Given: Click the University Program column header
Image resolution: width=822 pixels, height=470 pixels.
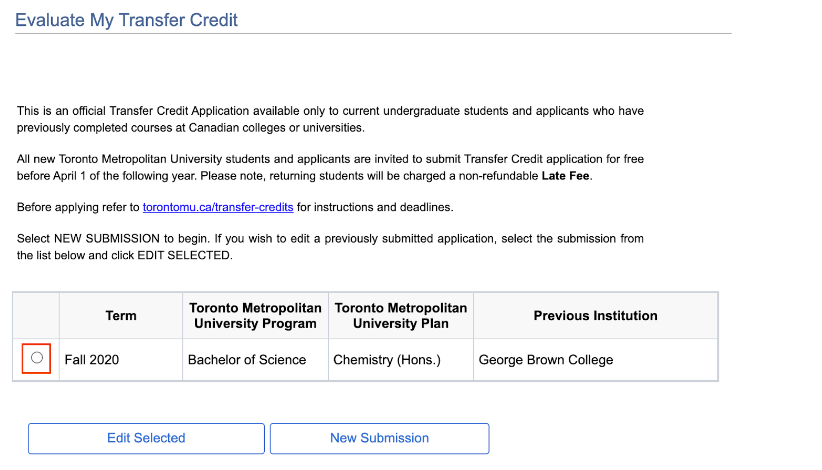Looking at the screenshot, I should 256,316.
